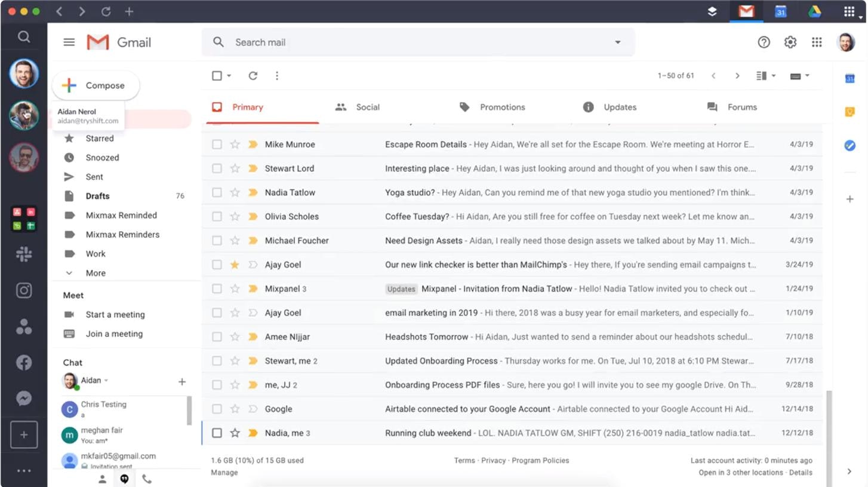Star the Mike Munroe email
This screenshot has height=487, width=868.
pyautogui.click(x=235, y=145)
